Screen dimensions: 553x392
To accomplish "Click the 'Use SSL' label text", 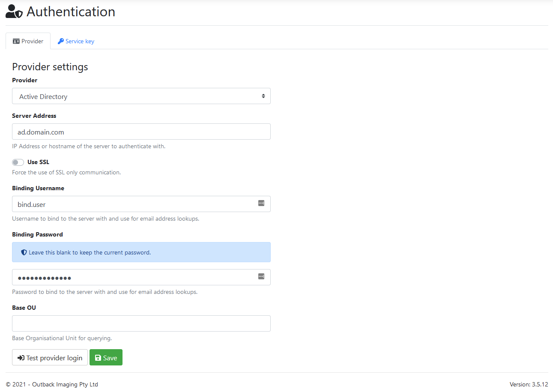I will point(38,162).
